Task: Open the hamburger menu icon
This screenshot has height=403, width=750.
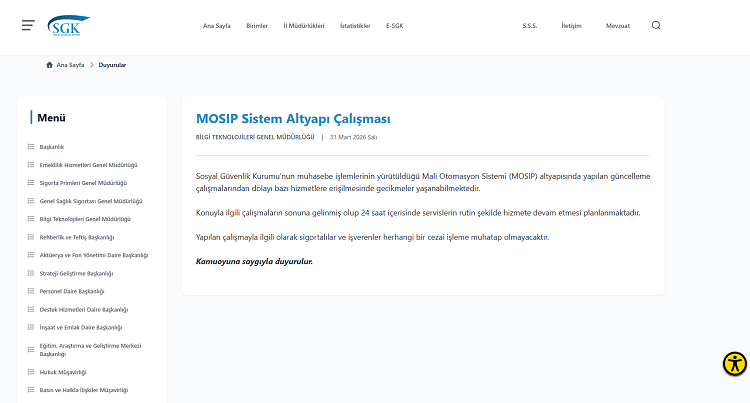Action: [28, 26]
